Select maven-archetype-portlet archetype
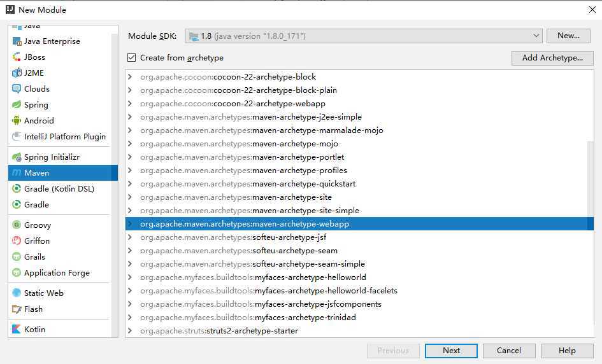 coord(359,157)
